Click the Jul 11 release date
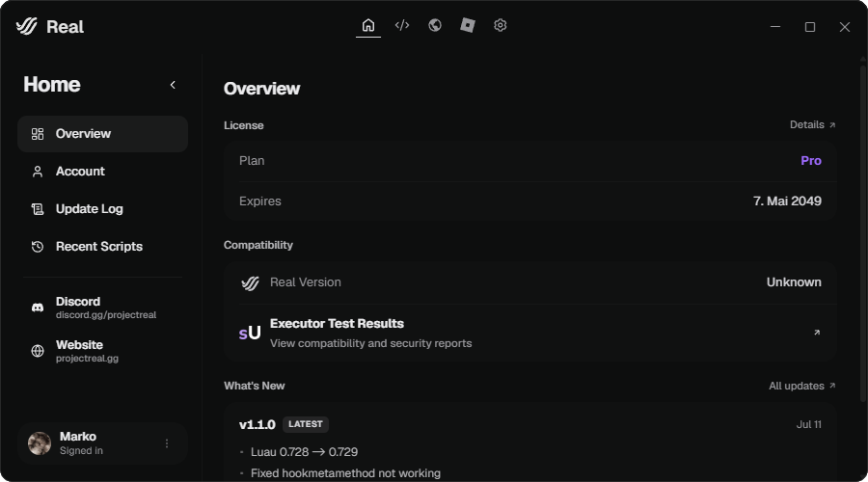Viewport: 868px width, 482px height. pyautogui.click(x=809, y=425)
